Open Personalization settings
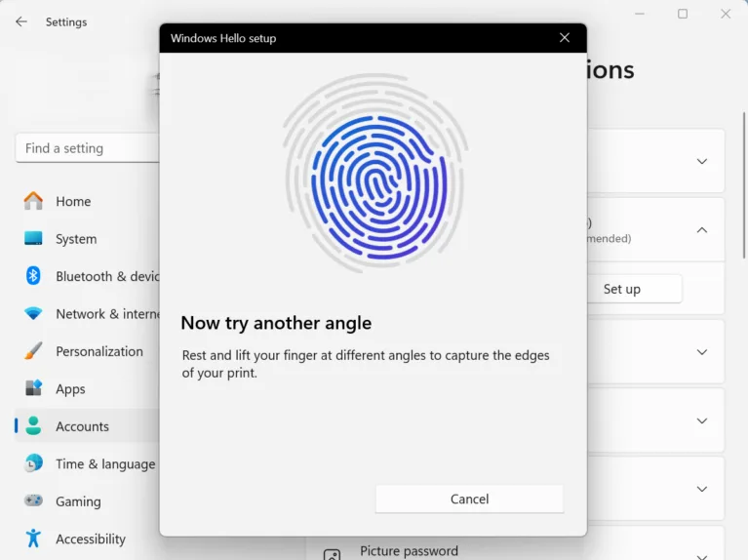Viewport: 748px width, 560px height. 87,351
